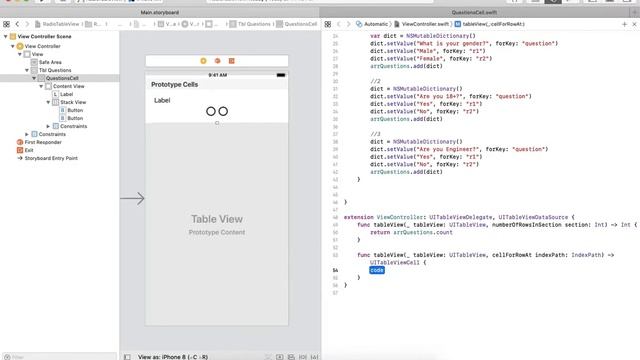Click the First Responder dock icon above the scene
Viewport: 640px width, 360px height.
click(x=218, y=61)
